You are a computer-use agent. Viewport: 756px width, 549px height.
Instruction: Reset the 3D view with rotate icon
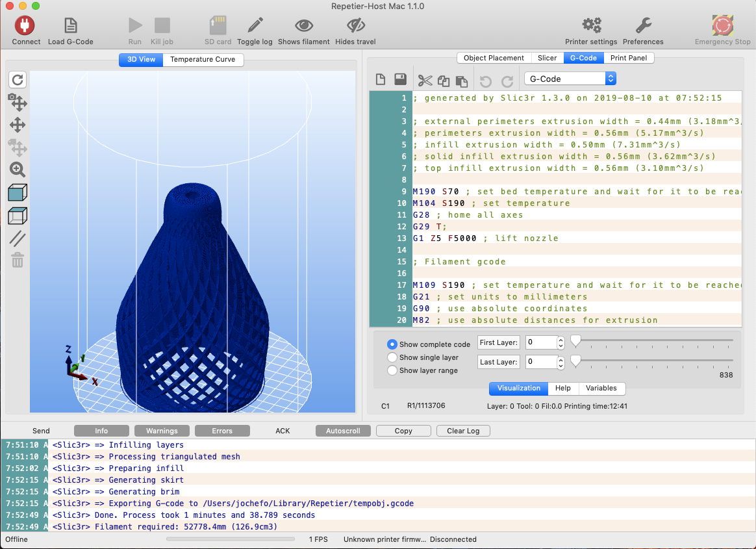(x=18, y=80)
